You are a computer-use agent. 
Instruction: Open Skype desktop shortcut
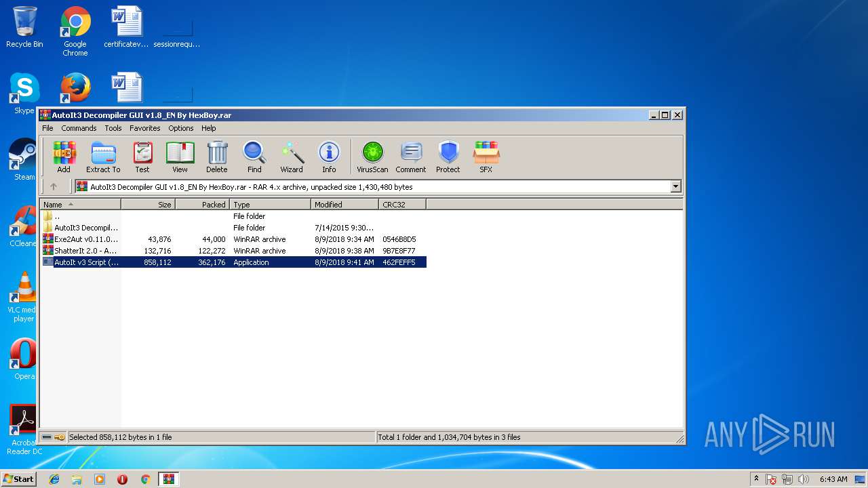pos(24,94)
